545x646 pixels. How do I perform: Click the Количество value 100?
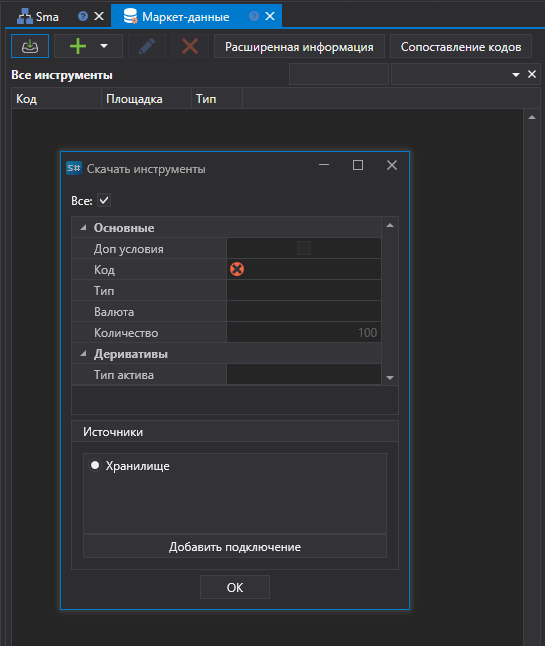304,332
